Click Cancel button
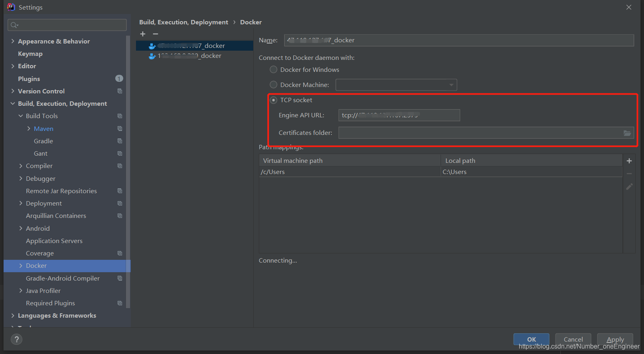 pyautogui.click(x=573, y=339)
